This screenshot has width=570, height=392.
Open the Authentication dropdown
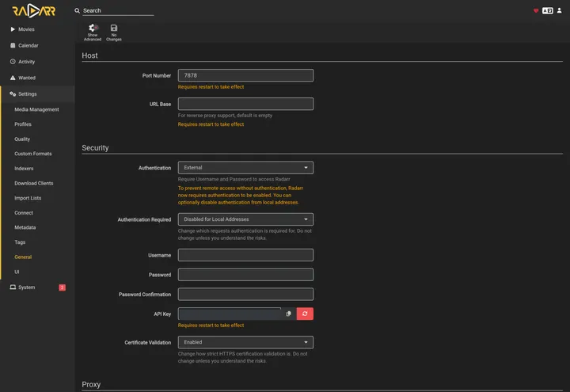click(245, 168)
